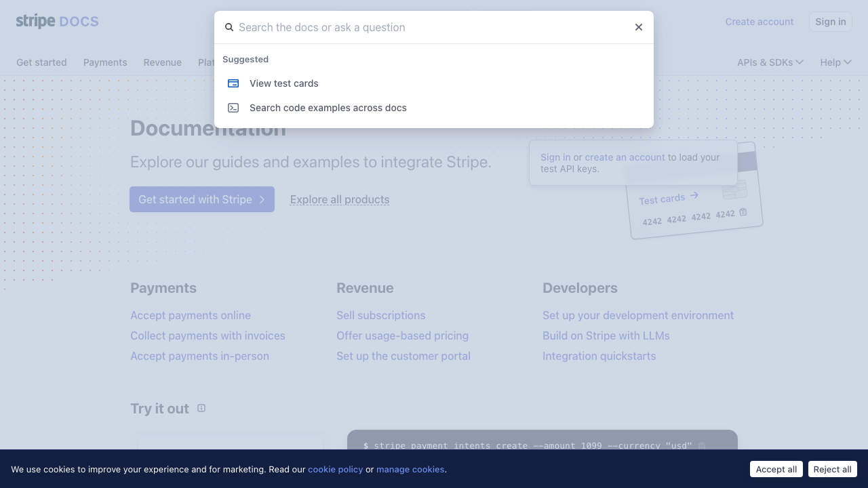Screen dimensions: 868x488
Task: Open the Help dropdown menu
Action: [835, 62]
